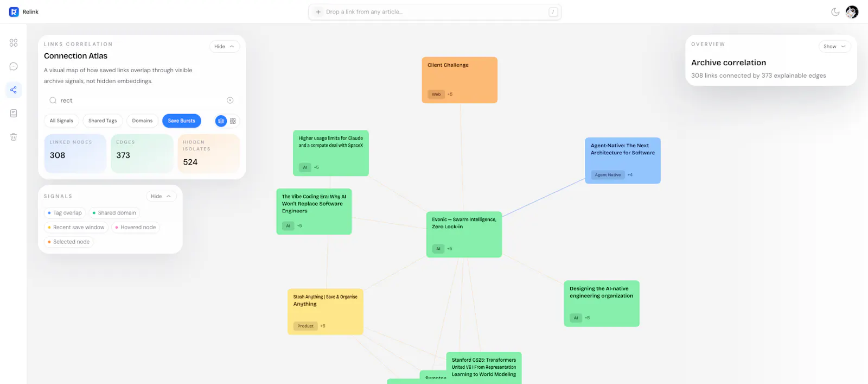Select the Client Challenge node
868x384 pixels.
(x=459, y=80)
